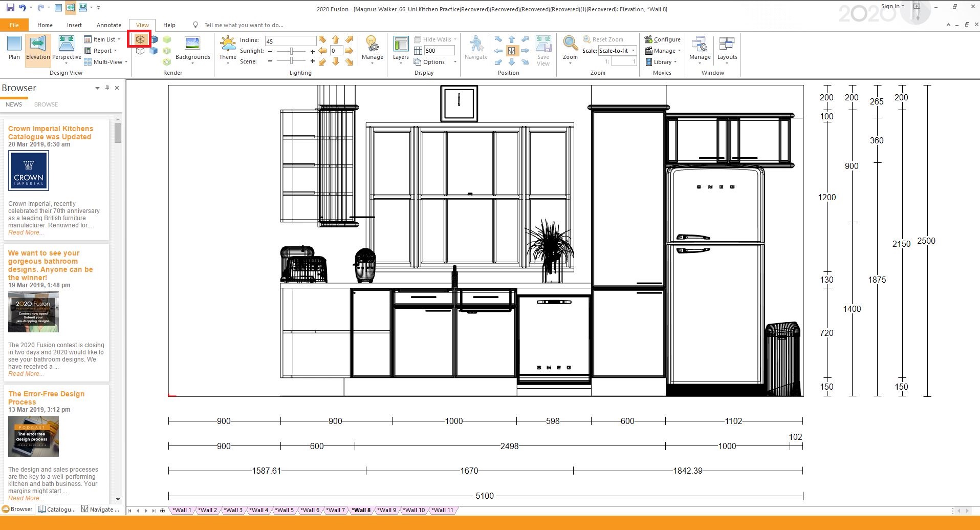The width and height of the screenshot is (980, 530).
Task: Increase Sunlight with the plus button
Action: 312,51
